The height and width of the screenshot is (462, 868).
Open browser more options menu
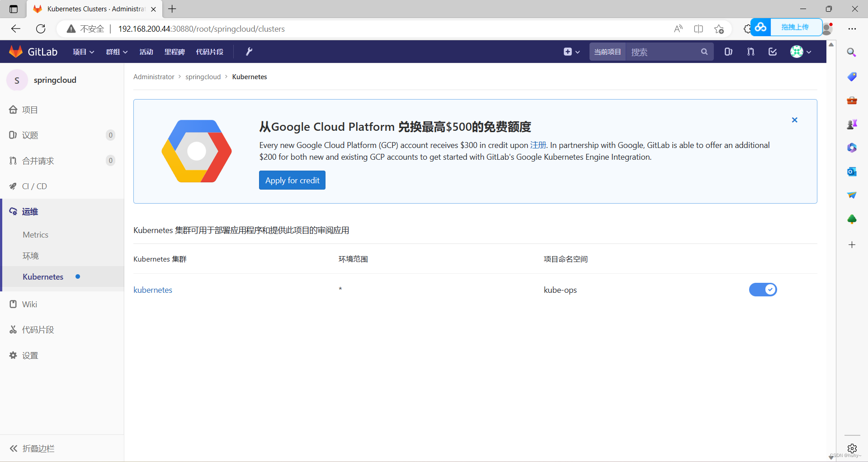point(852,29)
